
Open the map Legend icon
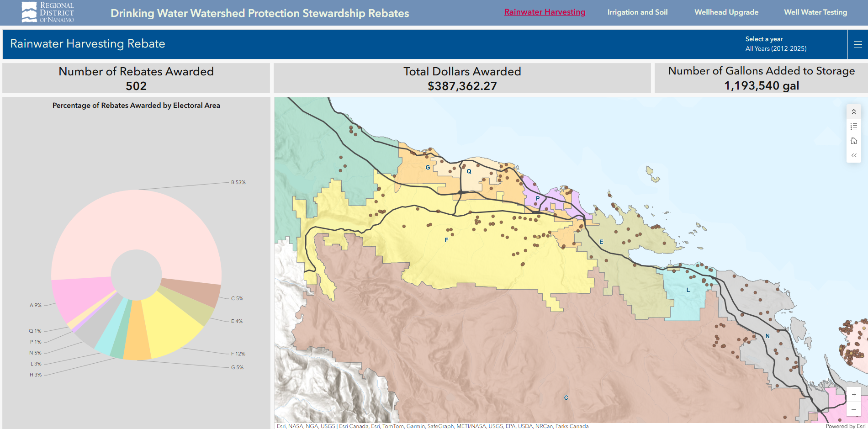[854, 126]
